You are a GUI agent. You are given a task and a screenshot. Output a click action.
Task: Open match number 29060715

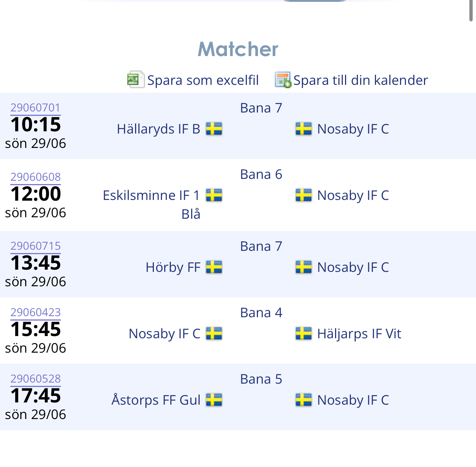point(35,246)
